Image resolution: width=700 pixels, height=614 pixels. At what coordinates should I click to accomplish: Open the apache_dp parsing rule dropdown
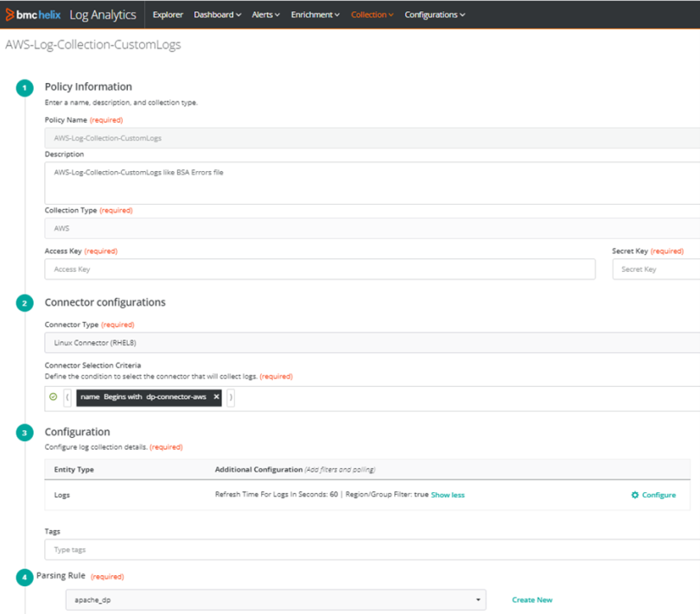[x=276, y=600]
